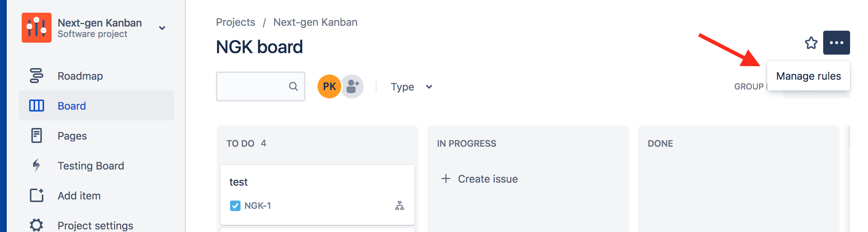
Task: Click the Project settings gear icon
Action: click(x=36, y=225)
